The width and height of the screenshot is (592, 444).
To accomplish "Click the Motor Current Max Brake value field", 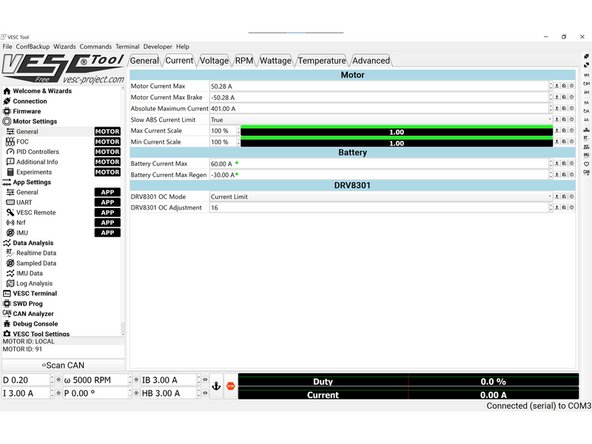I will 379,97.
